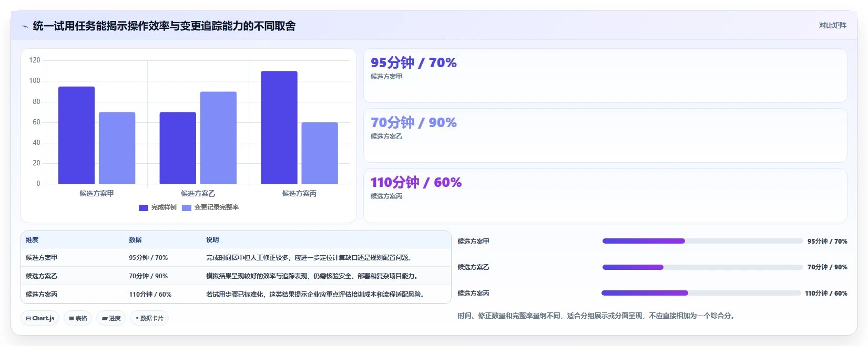
Task: Click the Chart.js tag chip
Action: tap(40, 318)
